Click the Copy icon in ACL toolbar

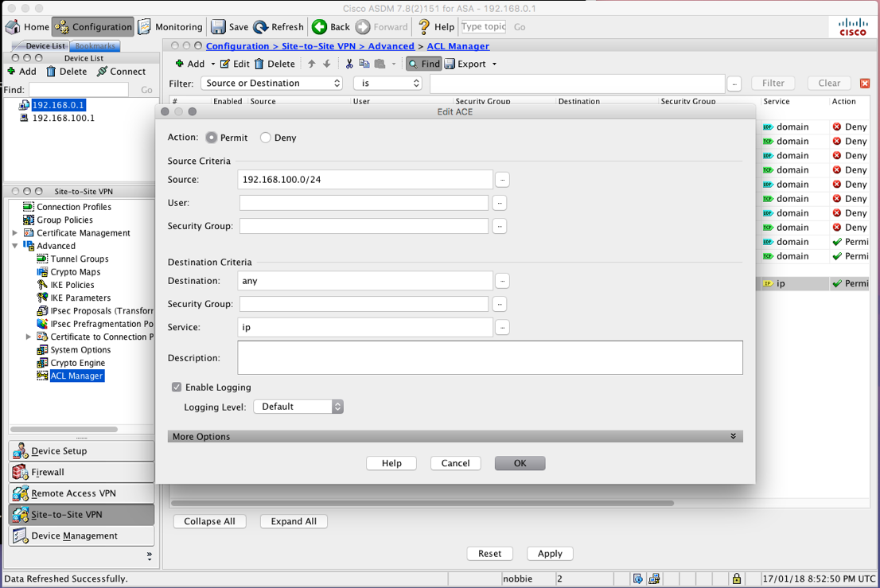tap(364, 64)
